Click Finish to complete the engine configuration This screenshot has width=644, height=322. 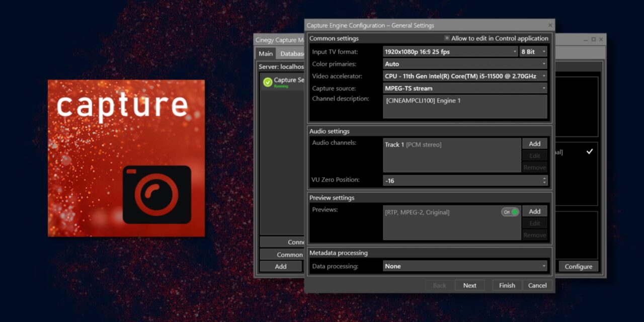(x=506, y=285)
